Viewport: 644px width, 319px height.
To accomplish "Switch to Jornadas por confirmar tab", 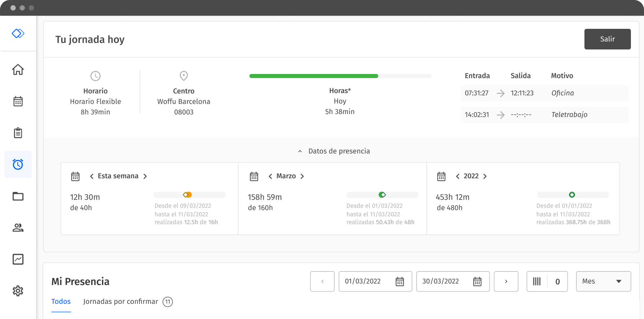I will [121, 301].
